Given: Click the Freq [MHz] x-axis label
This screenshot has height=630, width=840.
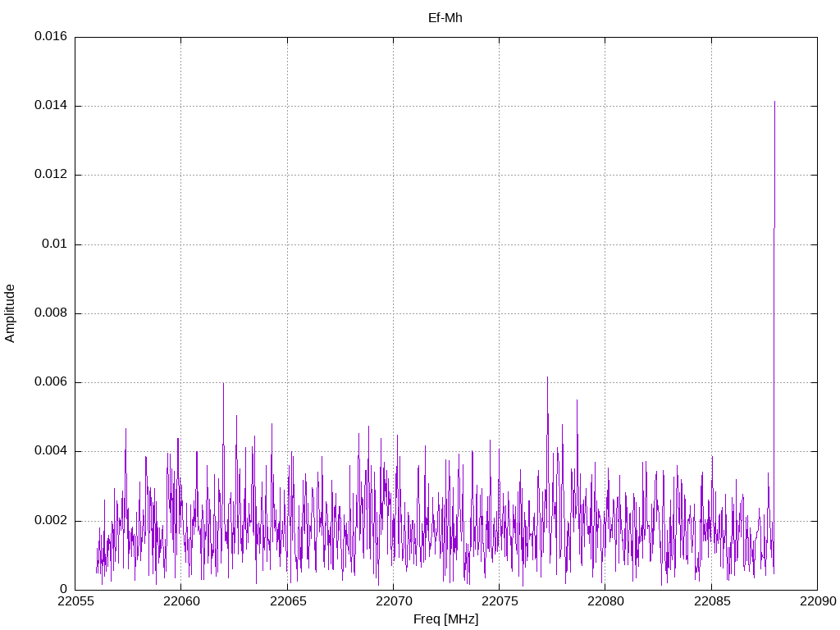Looking at the screenshot, I should pyautogui.click(x=445, y=619).
